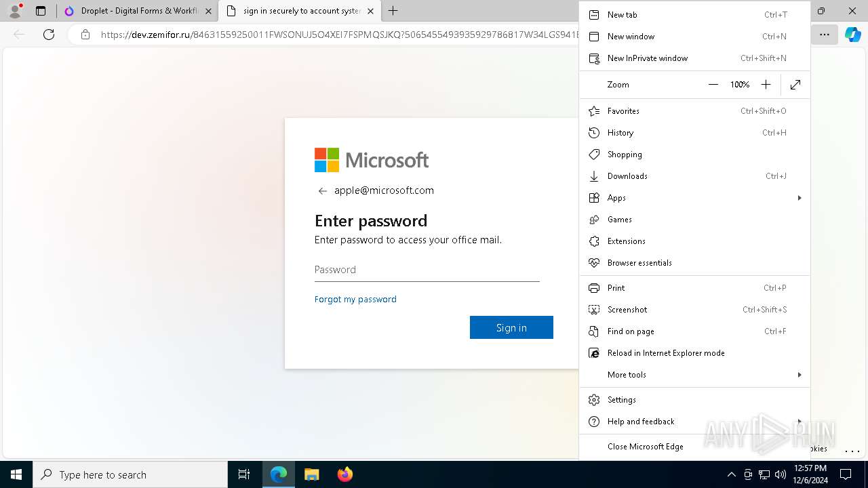This screenshot has width=868, height=488.
Task: Click the Password input field
Action: click(427, 270)
